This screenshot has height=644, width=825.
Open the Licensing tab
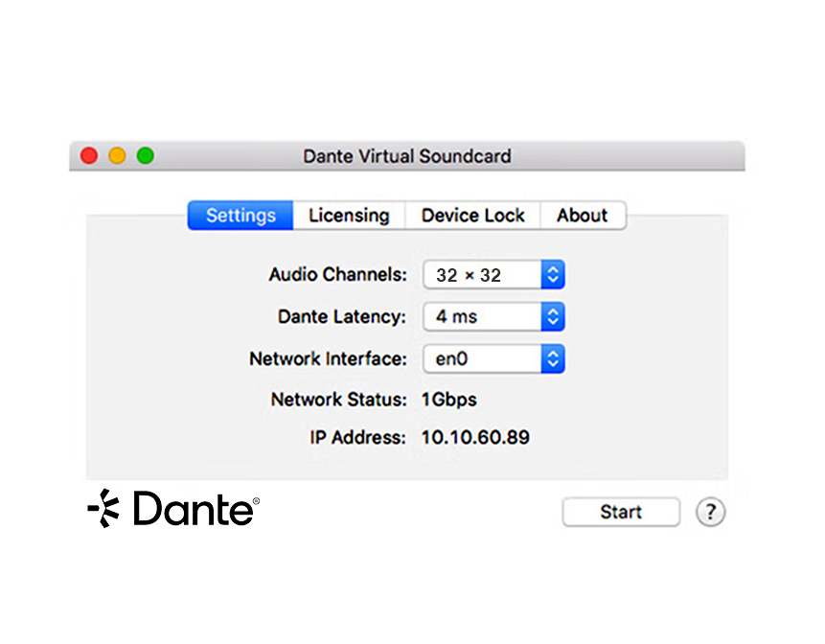point(349,216)
